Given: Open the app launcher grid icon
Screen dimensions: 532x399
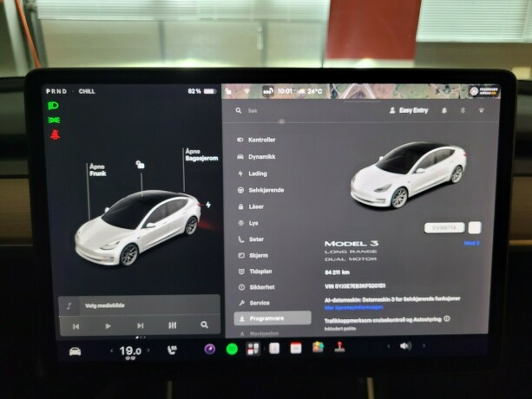Looking at the screenshot, I should tap(253, 349).
